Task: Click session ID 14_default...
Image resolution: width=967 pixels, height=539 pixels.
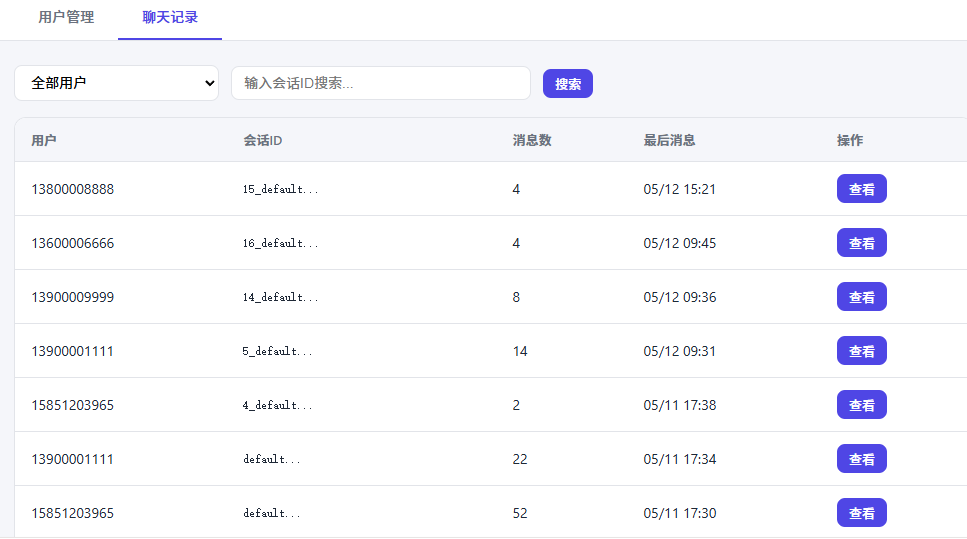Action: coord(281,297)
